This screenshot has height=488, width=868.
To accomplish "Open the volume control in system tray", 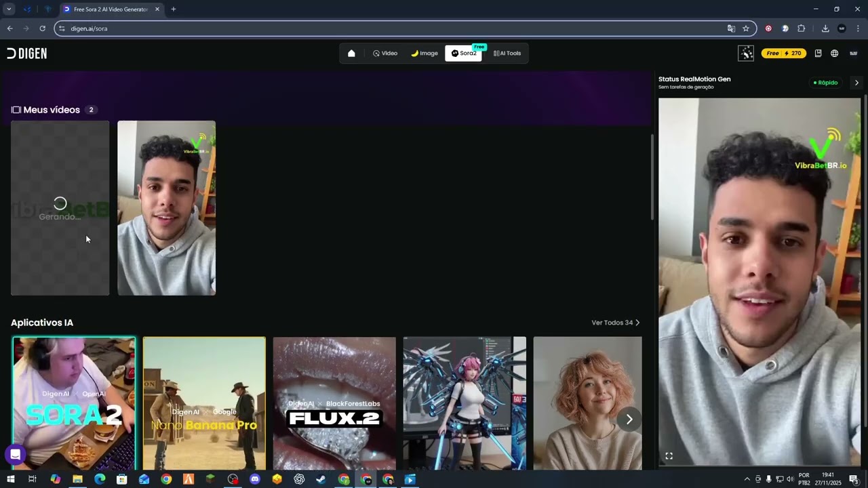I will pyautogui.click(x=789, y=479).
